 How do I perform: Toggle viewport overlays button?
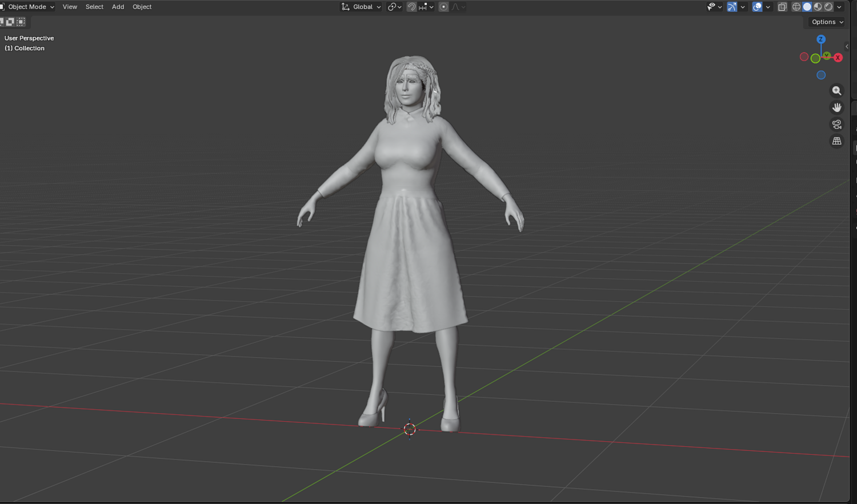(757, 7)
